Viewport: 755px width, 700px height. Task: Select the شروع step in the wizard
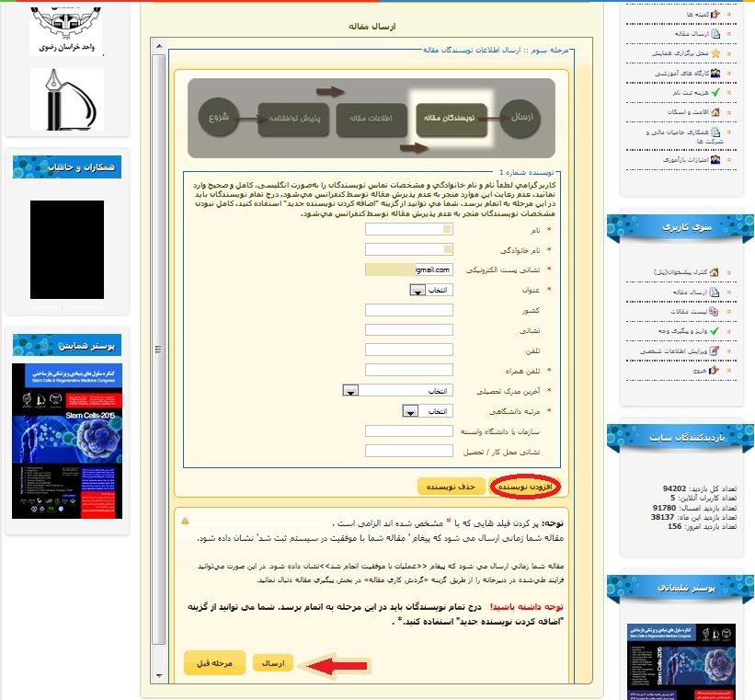(x=219, y=117)
